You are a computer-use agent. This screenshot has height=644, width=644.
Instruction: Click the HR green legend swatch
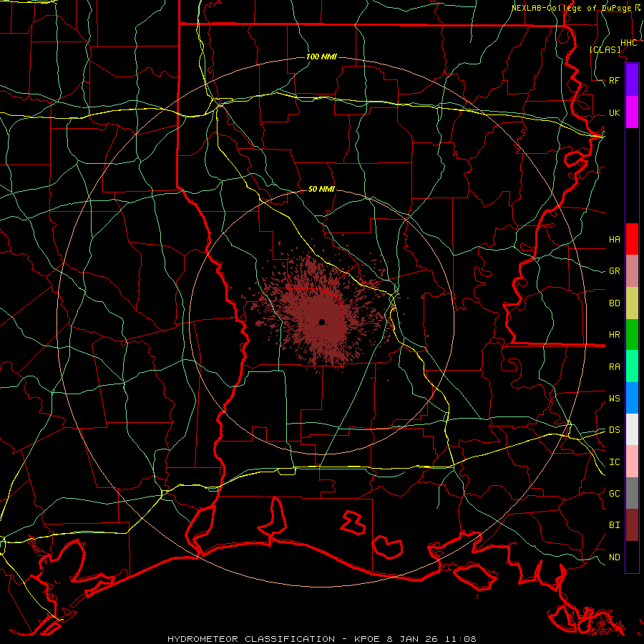tap(632, 335)
